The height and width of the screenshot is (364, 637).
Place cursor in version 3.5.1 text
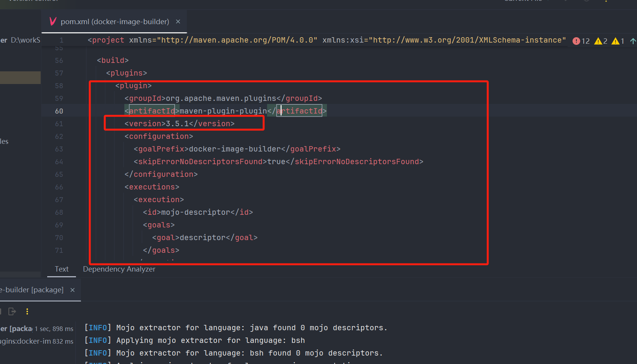pyautogui.click(x=177, y=124)
